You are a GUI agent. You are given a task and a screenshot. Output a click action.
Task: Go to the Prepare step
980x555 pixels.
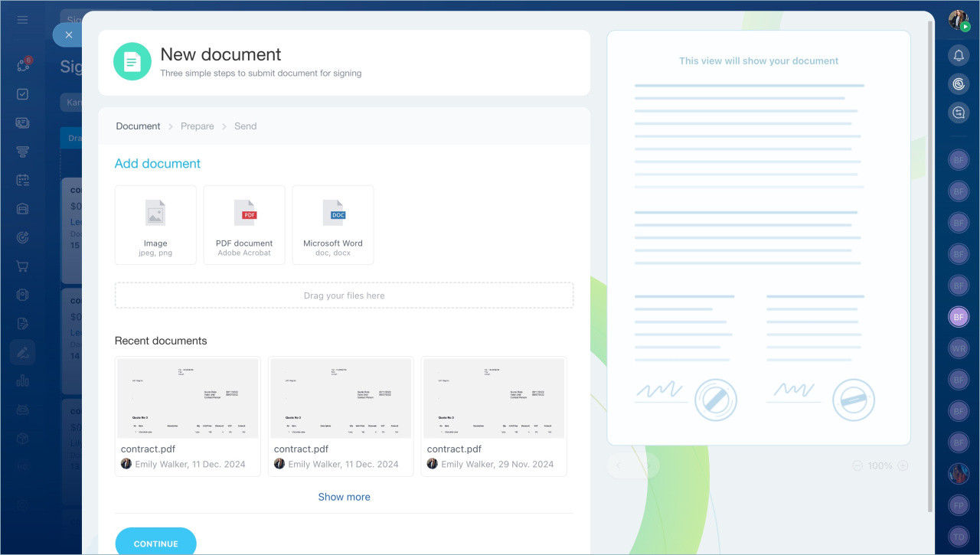pos(197,126)
